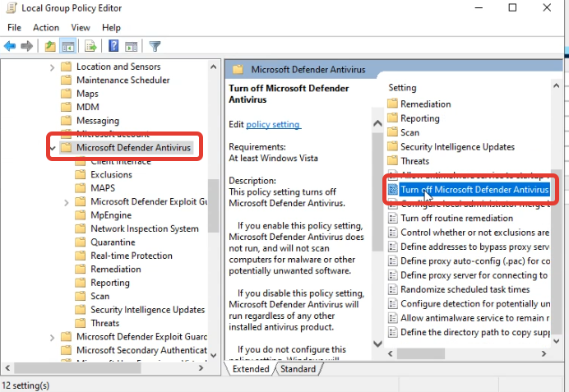
Task: Click the Messaging folder icon in tree
Action: click(x=66, y=120)
